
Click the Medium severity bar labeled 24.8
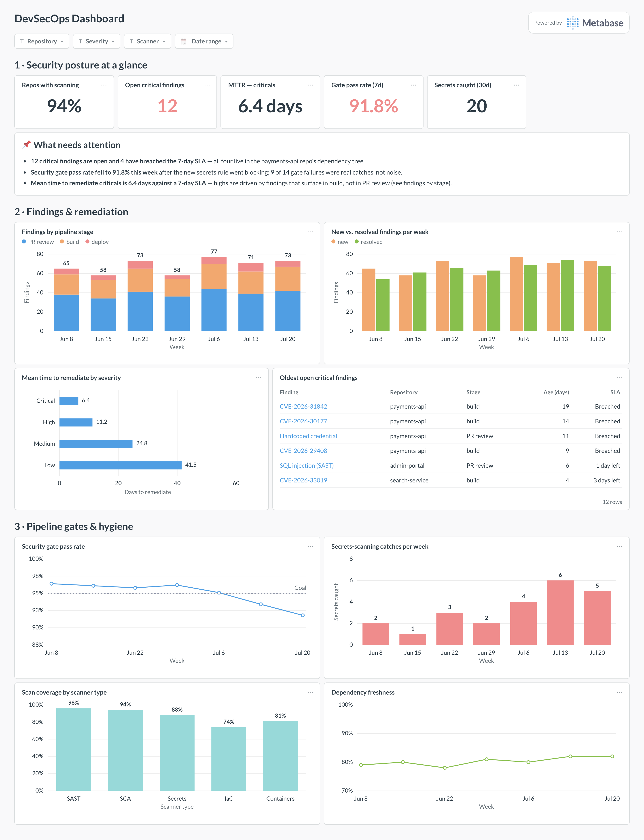[x=96, y=444]
